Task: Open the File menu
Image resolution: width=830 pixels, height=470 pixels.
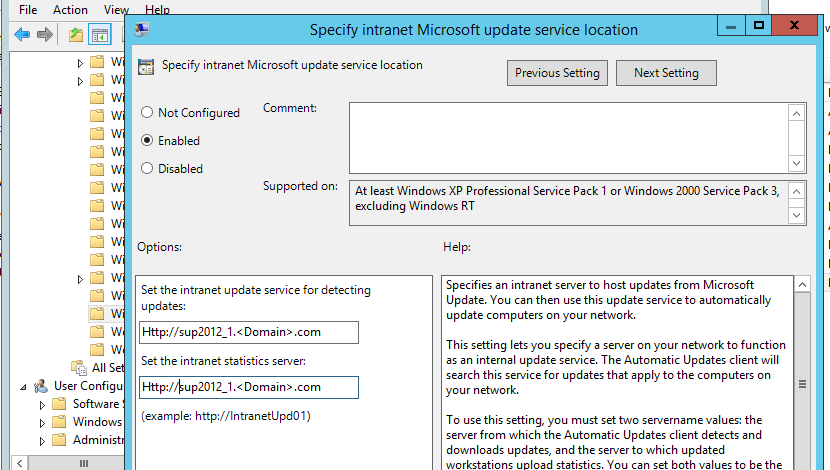Action: (28, 10)
